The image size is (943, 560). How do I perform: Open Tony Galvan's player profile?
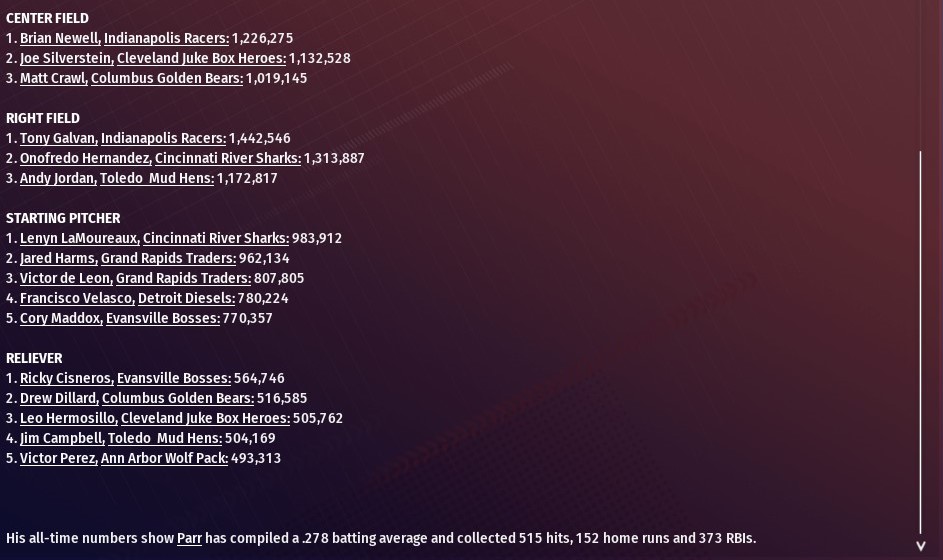58,138
